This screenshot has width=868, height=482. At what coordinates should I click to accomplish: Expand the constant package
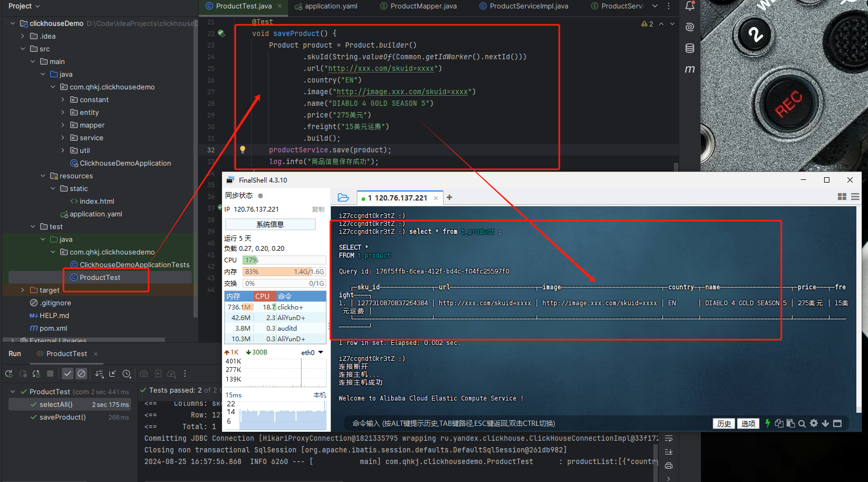tap(63, 99)
